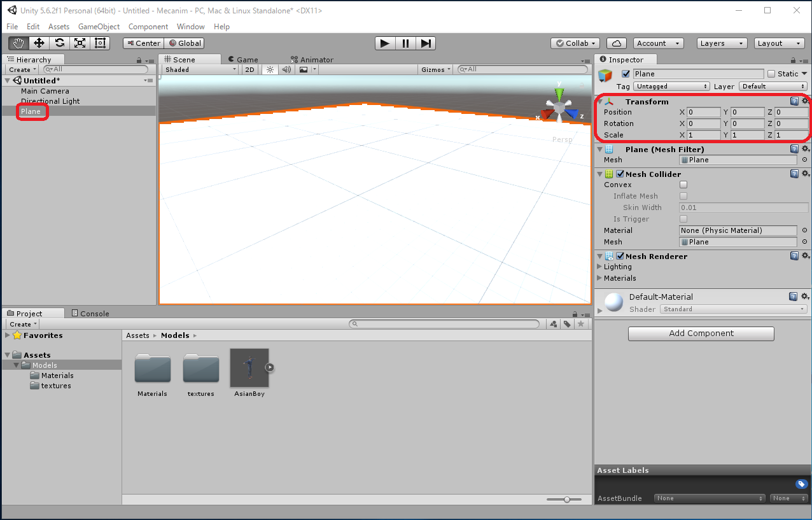Enable the Convex checkbox

point(683,185)
